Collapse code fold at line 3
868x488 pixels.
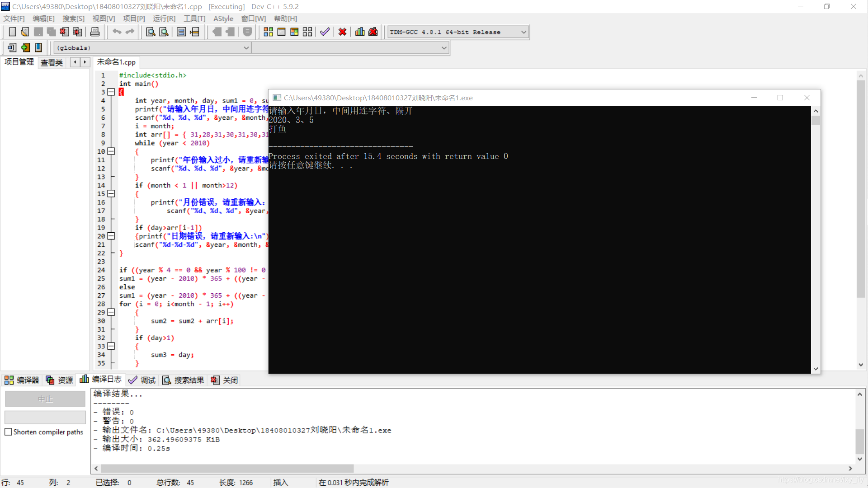(111, 92)
